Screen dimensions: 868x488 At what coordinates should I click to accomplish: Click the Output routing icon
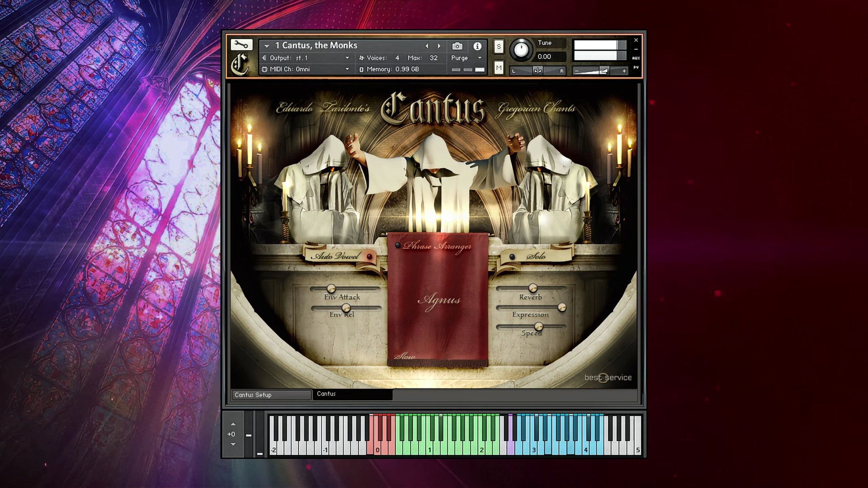pos(264,58)
